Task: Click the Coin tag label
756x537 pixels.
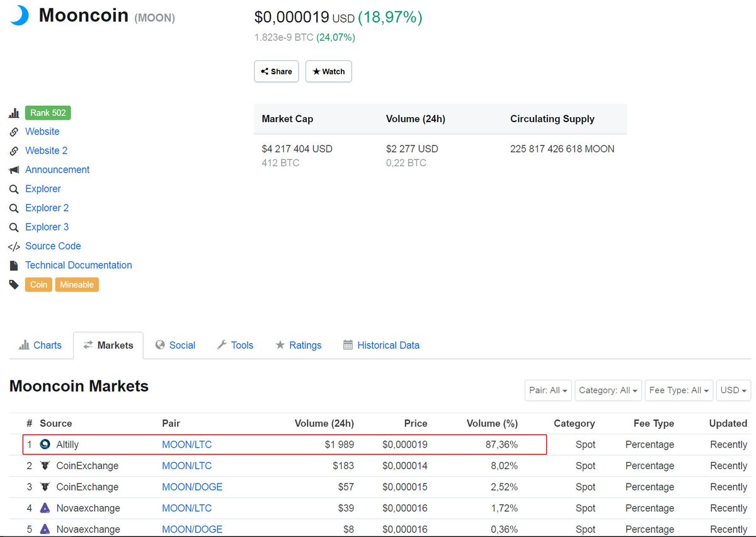Action: click(39, 285)
